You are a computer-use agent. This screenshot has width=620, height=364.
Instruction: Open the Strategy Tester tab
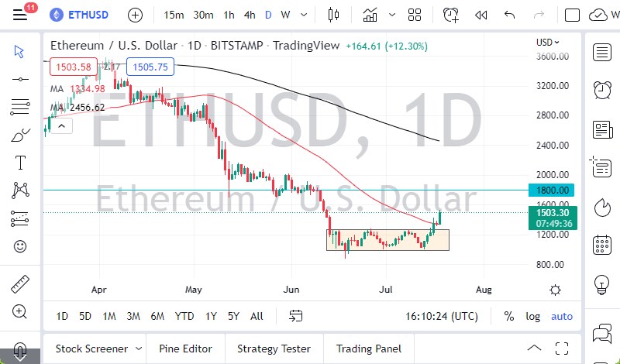pos(274,349)
